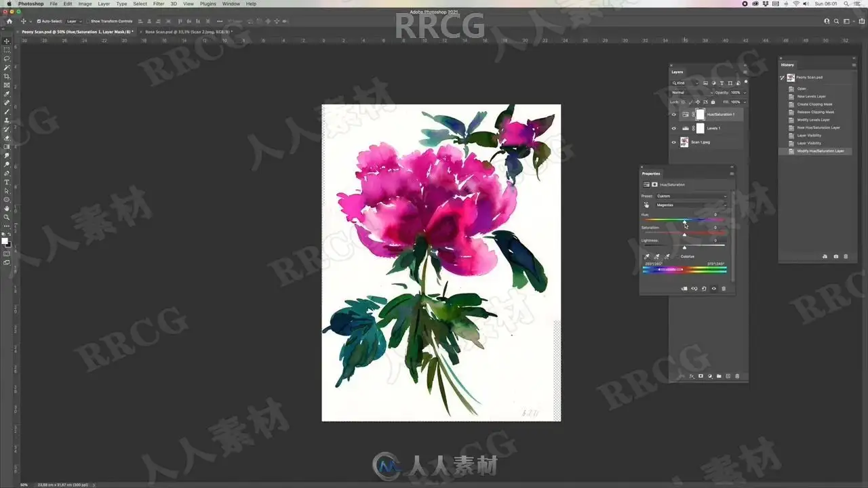The height and width of the screenshot is (488, 868).
Task: Select the Clone Stamp tool
Action: [x=7, y=120]
